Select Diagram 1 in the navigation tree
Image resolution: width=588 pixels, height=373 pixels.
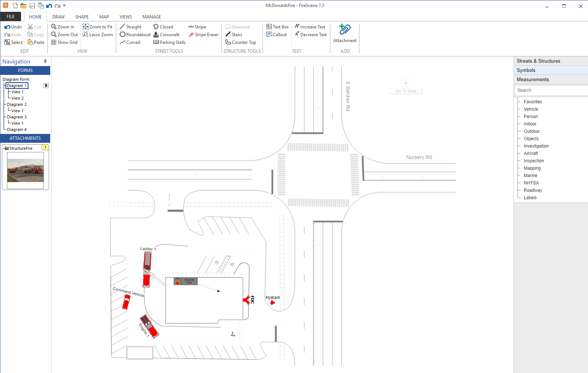click(17, 86)
